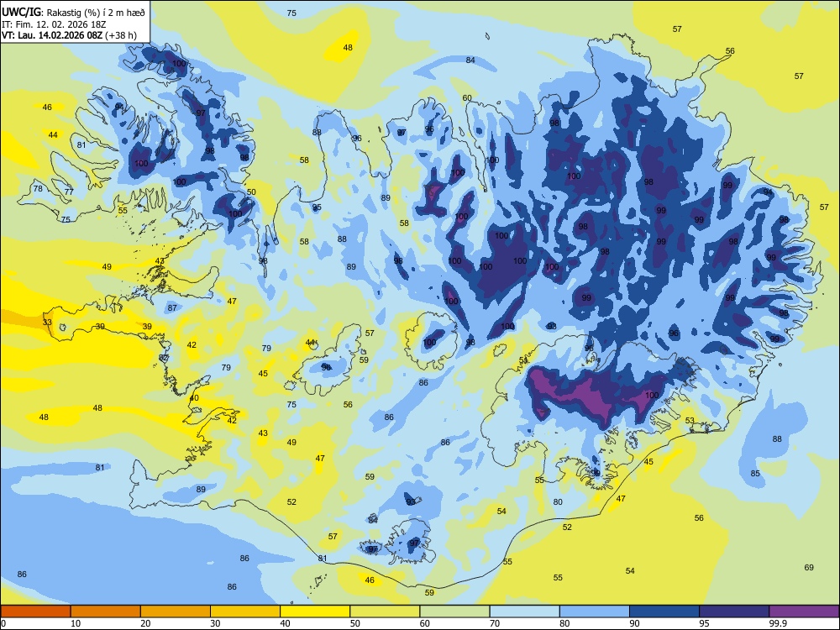The width and height of the screenshot is (840, 630).
Task: Click the map value '77' in the Westfjords
Action: (69, 192)
